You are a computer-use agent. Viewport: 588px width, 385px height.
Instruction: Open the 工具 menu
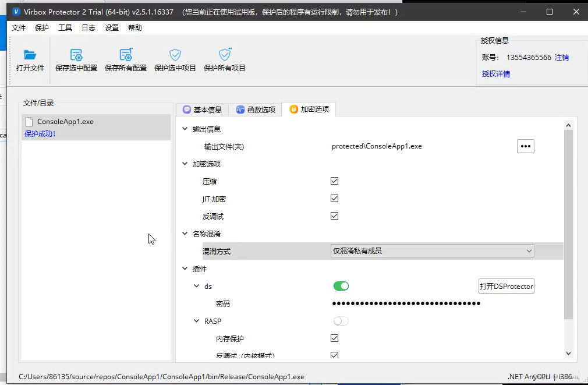click(65, 28)
